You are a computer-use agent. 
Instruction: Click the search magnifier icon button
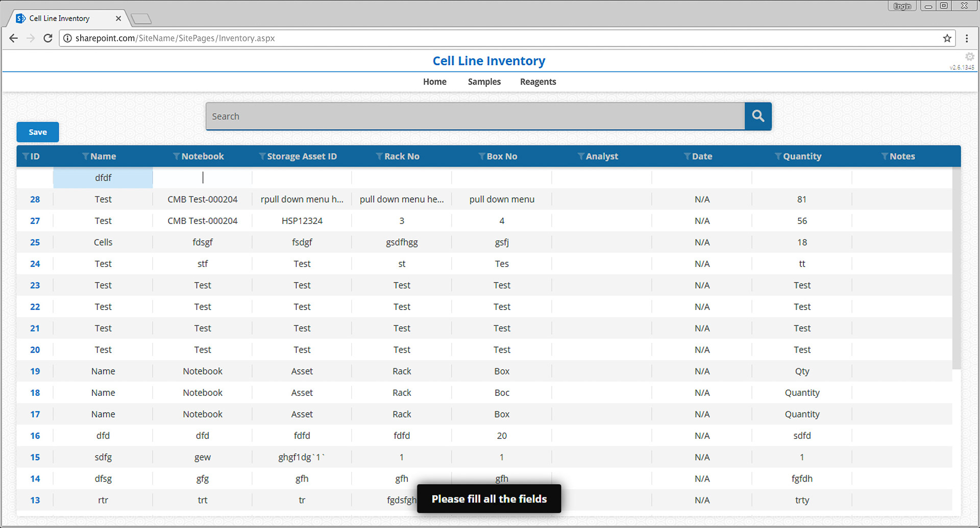coord(758,116)
